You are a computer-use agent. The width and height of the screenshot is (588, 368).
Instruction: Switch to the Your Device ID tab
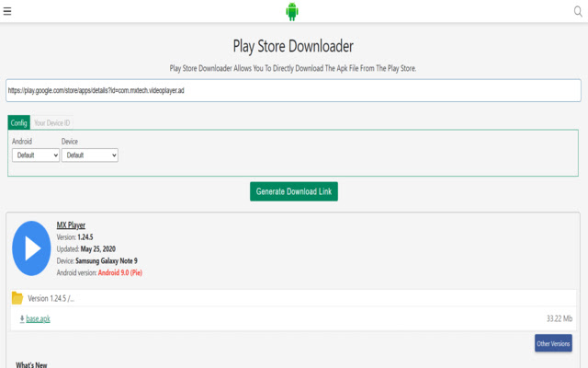coord(51,122)
